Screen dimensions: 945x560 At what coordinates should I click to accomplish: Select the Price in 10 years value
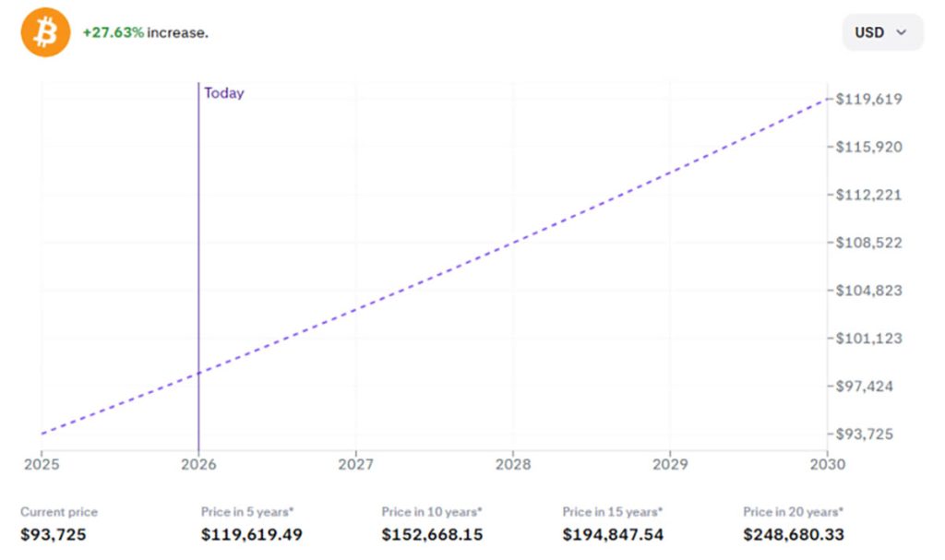pos(433,534)
